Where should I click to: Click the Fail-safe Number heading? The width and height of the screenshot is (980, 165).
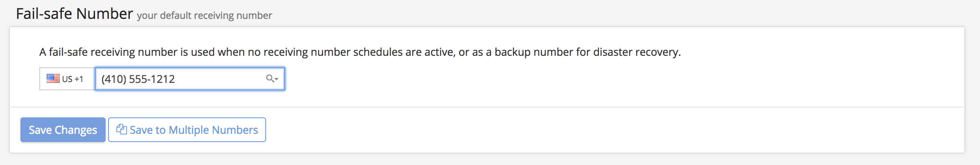pos(75,14)
